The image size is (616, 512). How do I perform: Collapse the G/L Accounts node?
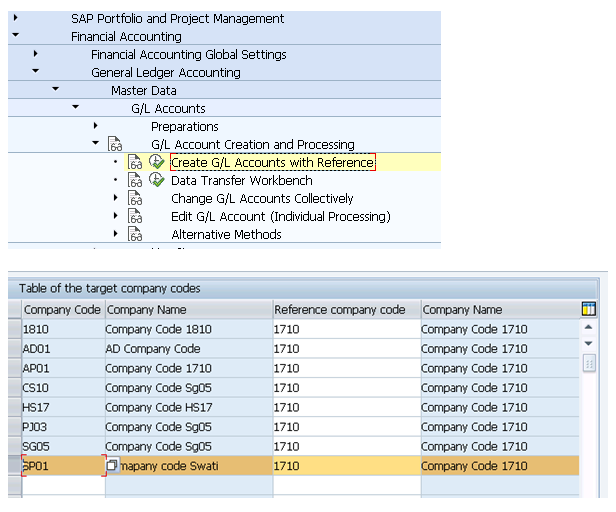click(x=76, y=107)
